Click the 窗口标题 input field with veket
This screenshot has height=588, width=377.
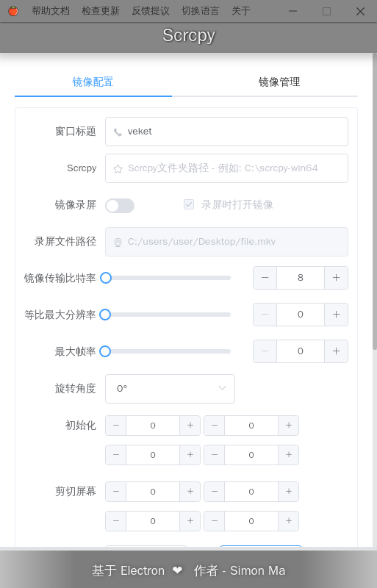(226, 132)
